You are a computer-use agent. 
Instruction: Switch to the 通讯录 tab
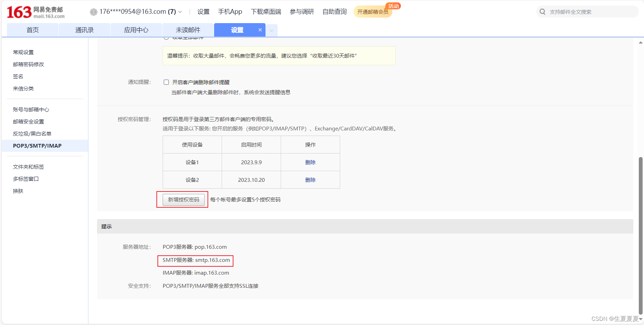(x=84, y=30)
